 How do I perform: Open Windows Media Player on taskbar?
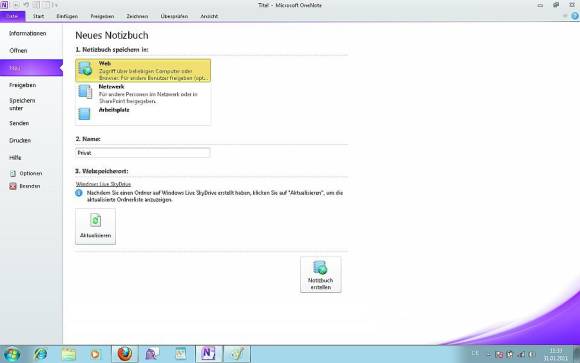tap(95, 354)
